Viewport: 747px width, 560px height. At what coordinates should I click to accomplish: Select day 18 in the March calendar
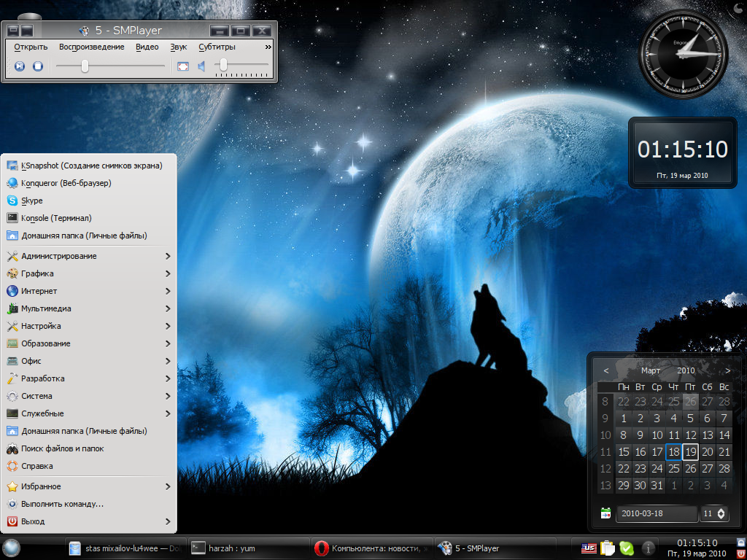[x=673, y=452]
